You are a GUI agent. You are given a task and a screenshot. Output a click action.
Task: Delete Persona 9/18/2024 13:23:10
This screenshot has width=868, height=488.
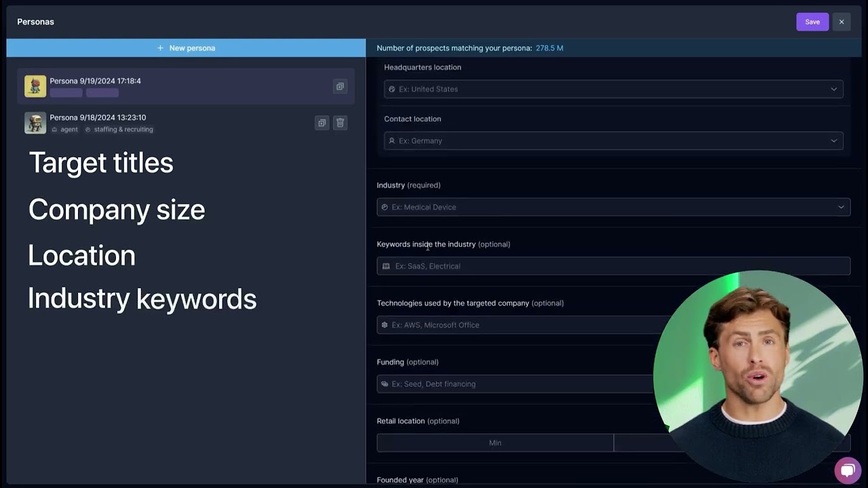coord(340,123)
